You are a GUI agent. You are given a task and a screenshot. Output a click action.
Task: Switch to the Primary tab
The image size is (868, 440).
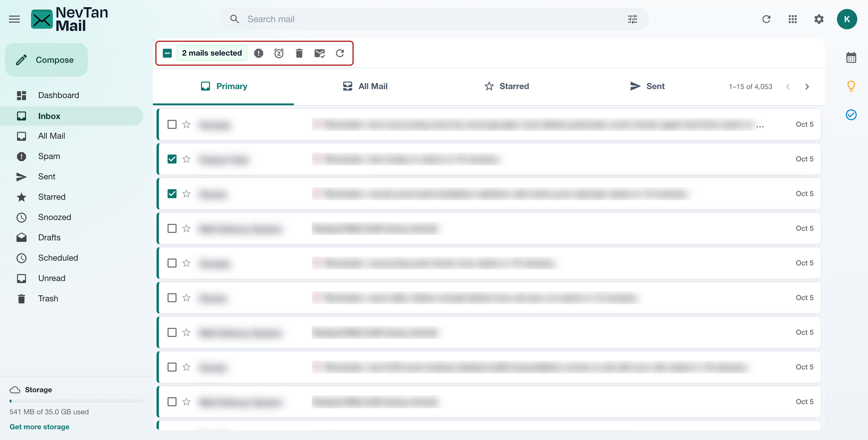click(223, 87)
